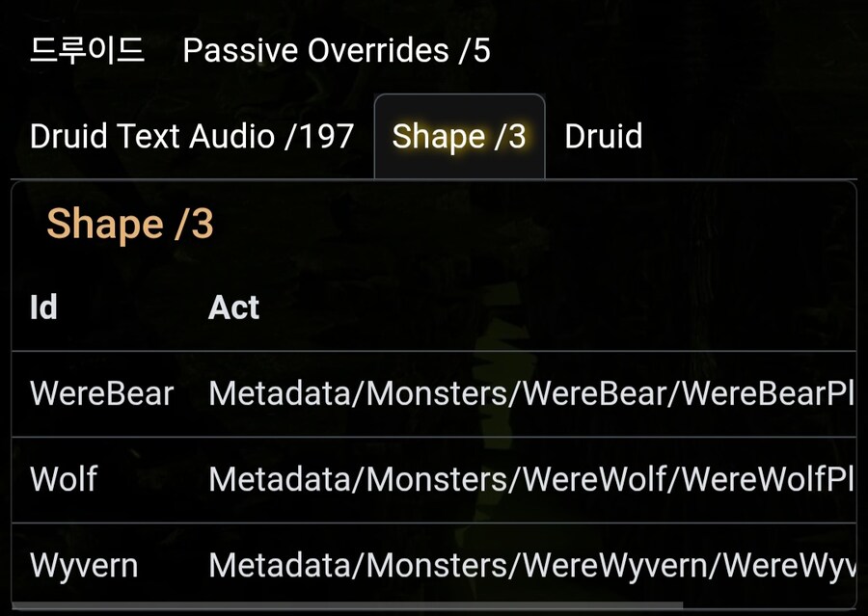The image size is (868, 616).
Task: Click the orange Shape /3 table heading
Action: click(130, 224)
